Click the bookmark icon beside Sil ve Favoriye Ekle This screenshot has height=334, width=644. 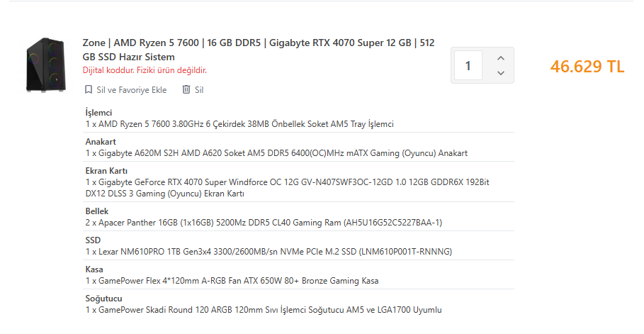[89, 89]
